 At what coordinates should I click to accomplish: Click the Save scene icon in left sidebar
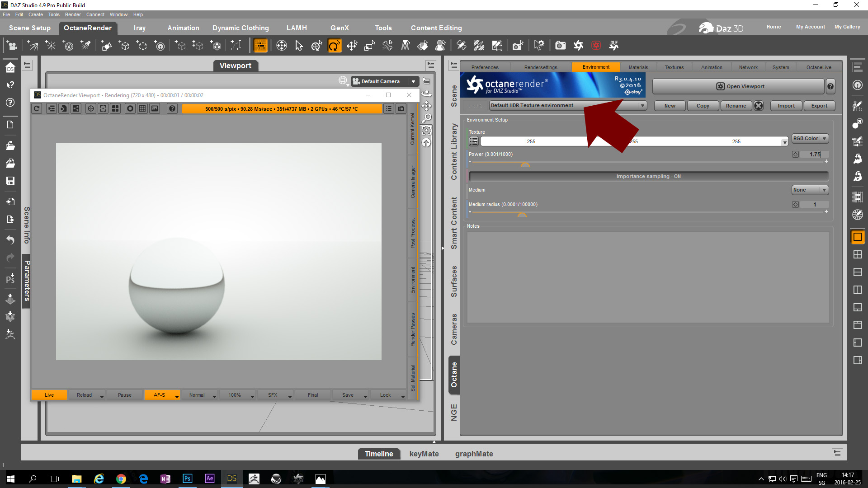pos(10,181)
